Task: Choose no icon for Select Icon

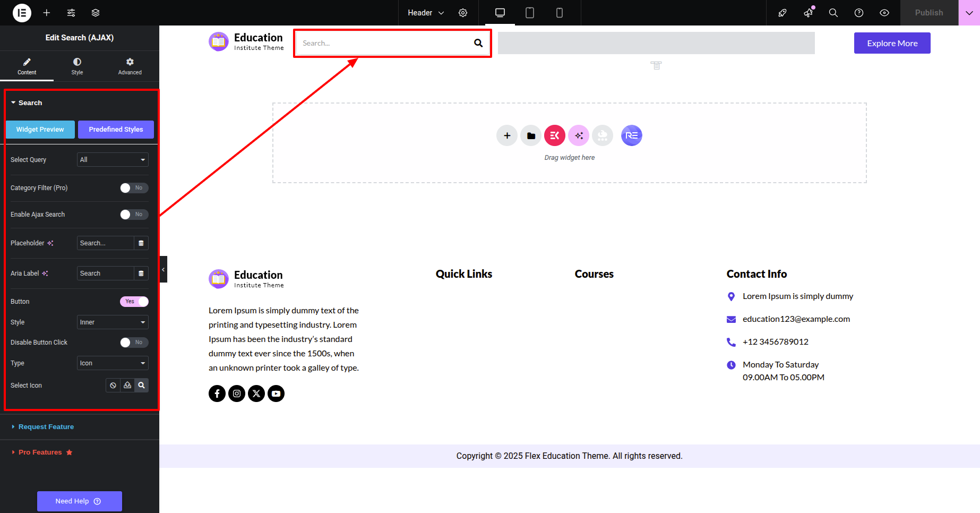Action: coord(113,386)
